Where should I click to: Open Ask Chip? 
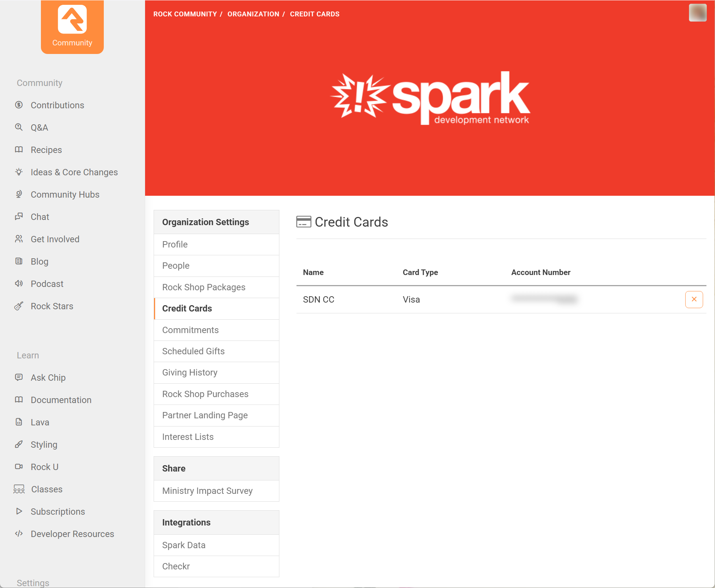pyautogui.click(x=48, y=378)
